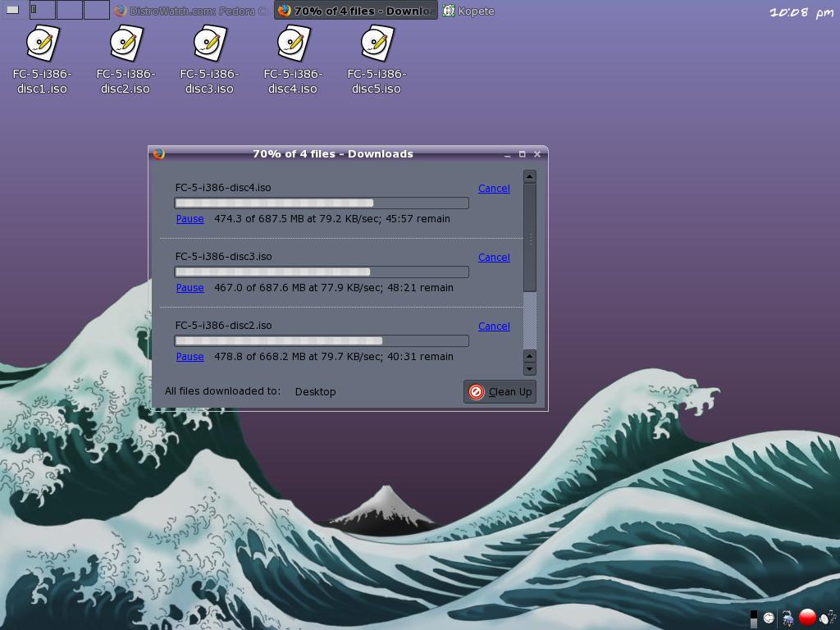The width and height of the screenshot is (840, 630).
Task: Click the status text '40:31 remain'
Action: pos(421,356)
